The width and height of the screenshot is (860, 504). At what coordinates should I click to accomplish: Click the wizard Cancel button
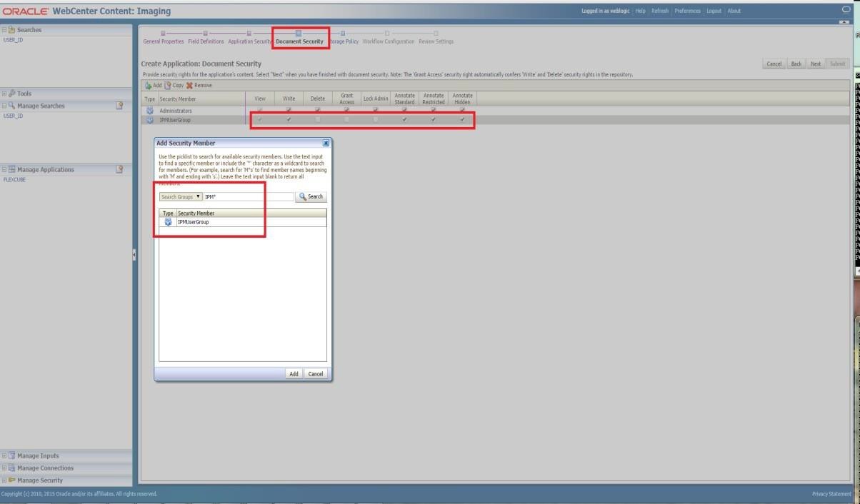[x=774, y=64]
